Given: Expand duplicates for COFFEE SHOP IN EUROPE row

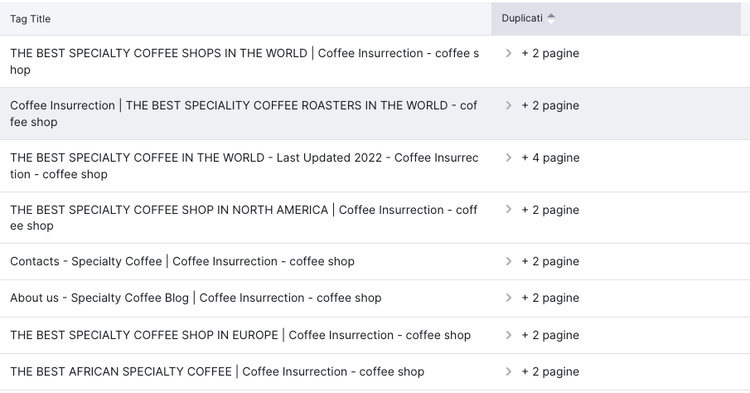Looking at the screenshot, I should pyautogui.click(x=508, y=335).
